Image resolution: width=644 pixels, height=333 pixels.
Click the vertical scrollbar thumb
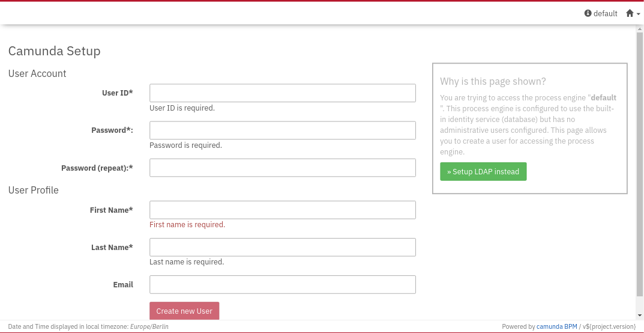(x=639, y=162)
